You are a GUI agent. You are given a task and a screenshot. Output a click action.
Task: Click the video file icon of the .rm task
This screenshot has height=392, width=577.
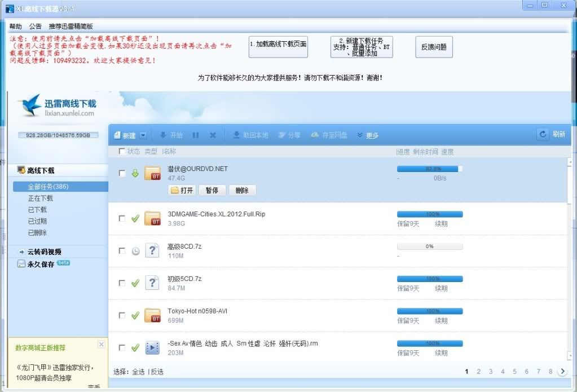[x=152, y=348]
